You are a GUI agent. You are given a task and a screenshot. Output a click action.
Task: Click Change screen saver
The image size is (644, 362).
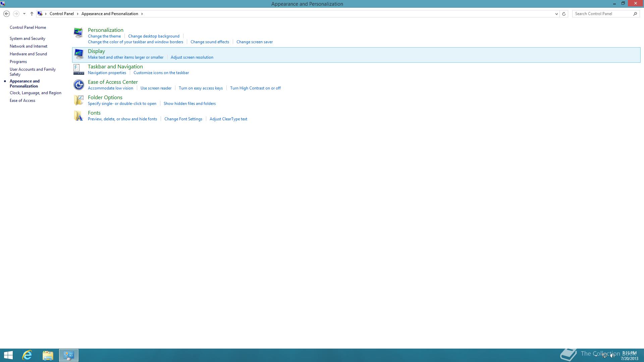[x=255, y=42]
